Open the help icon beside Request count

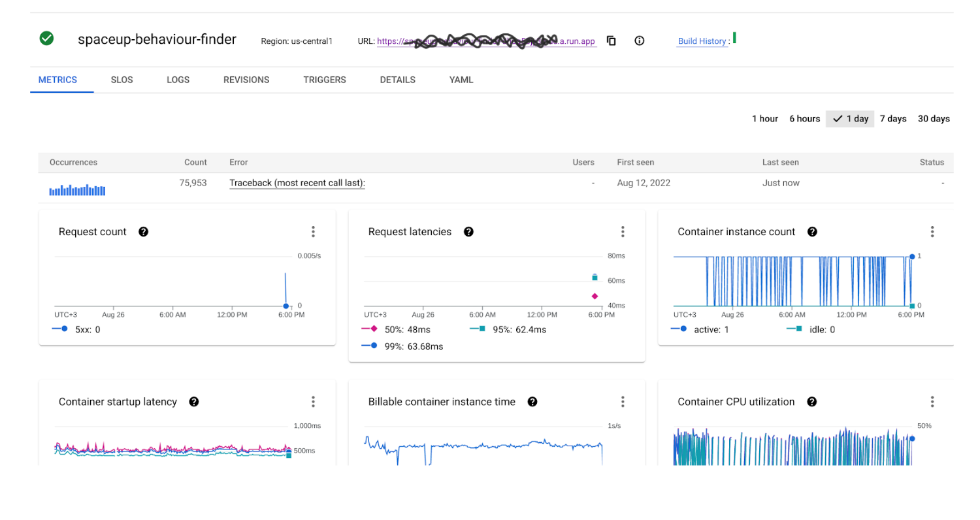click(x=144, y=232)
